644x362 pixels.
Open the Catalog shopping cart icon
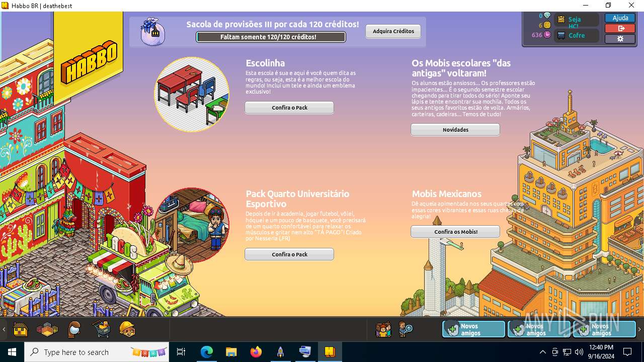[101, 330]
